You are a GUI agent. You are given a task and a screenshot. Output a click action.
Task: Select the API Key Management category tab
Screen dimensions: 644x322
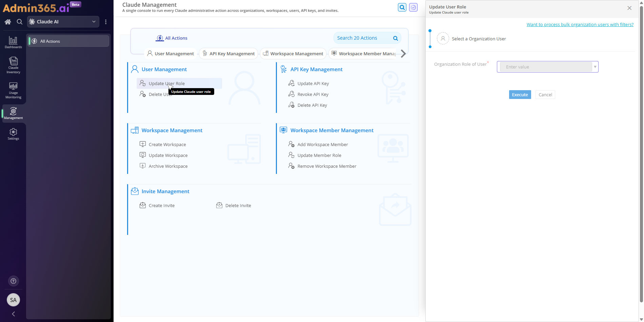(228, 54)
